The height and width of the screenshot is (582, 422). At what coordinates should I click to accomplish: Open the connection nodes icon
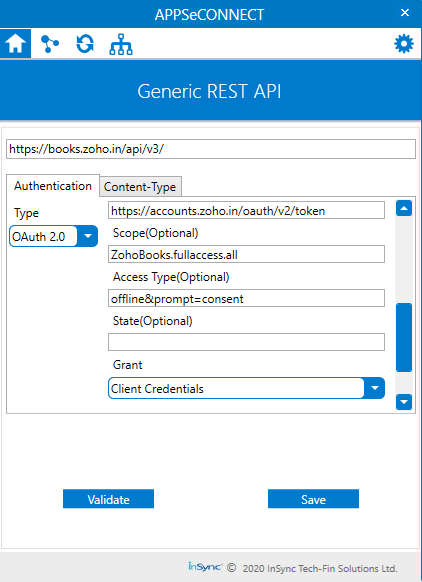coord(50,44)
